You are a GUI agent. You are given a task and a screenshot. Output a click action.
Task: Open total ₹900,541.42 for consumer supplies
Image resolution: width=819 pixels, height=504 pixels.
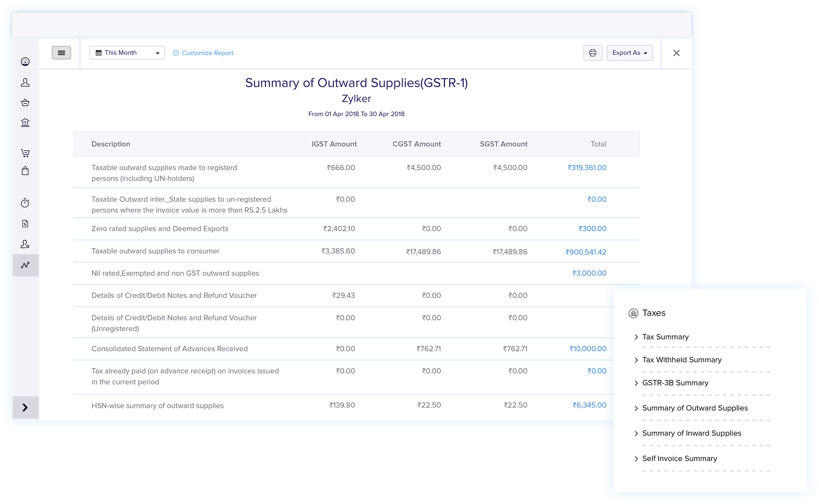click(586, 252)
